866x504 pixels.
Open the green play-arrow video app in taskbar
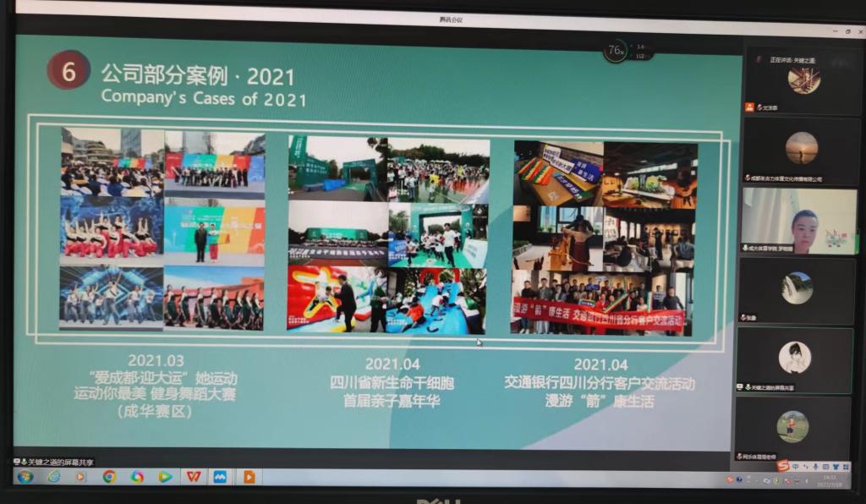click(x=165, y=476)
